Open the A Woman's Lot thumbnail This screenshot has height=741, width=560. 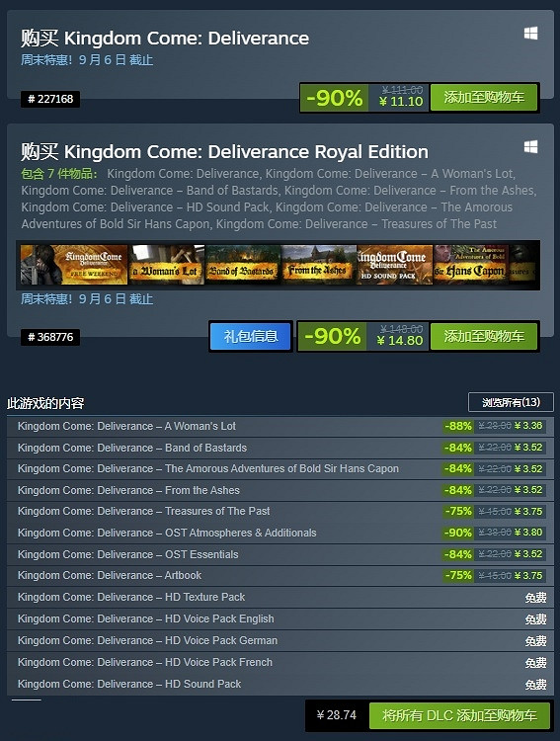(166, 265)
